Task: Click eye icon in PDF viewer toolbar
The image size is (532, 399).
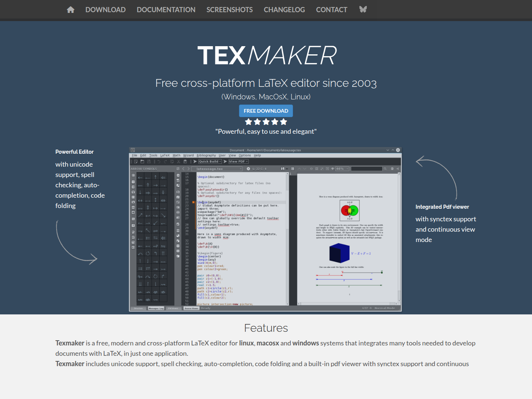Action: (x=333, y=169)
